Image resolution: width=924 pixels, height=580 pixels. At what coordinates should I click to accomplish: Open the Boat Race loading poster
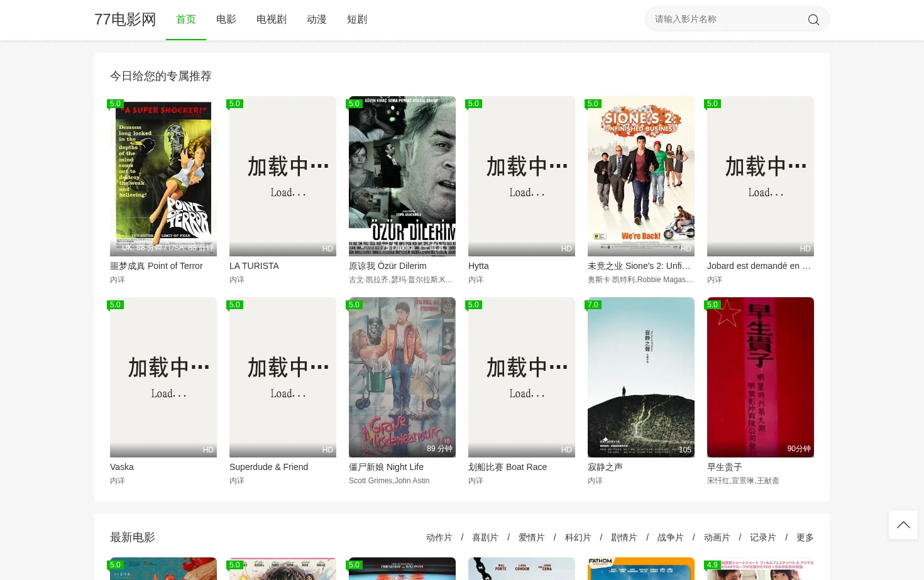click(522, 377)
